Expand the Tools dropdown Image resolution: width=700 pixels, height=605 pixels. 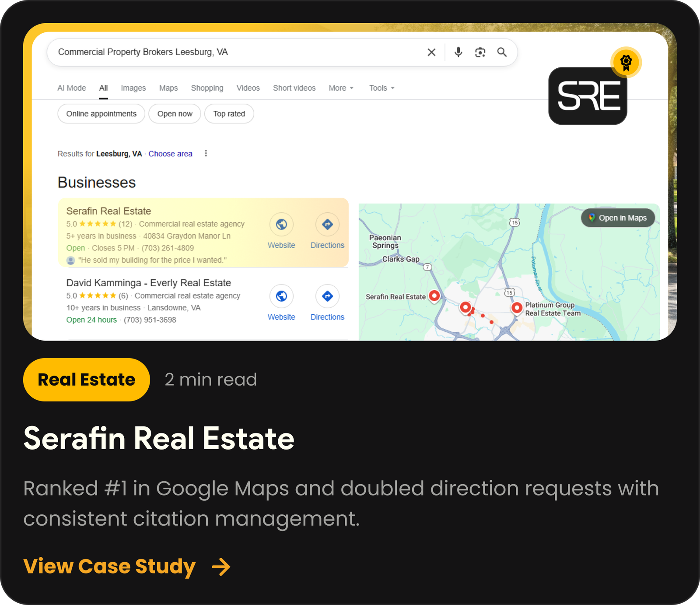click(382, 88)
